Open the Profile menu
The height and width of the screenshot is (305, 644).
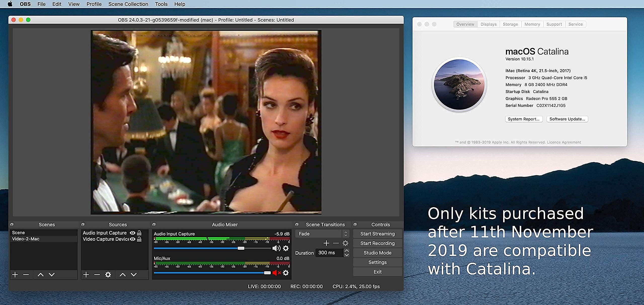pyautogui.click(x=94, y=4)
